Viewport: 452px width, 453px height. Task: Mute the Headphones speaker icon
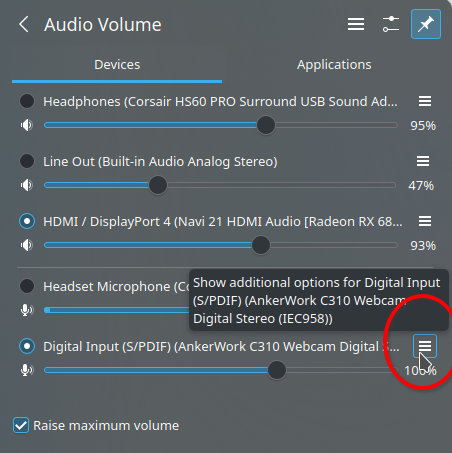pos(27,125)
